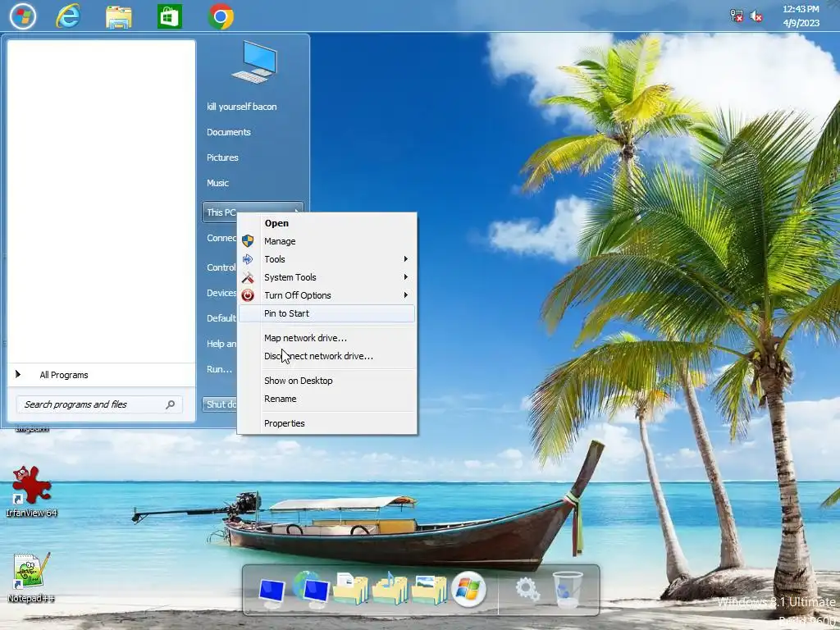Image resolution: width=840 pixels, height=630 pixels.
Task: Click the shield icon beside Manage
Action: (248, 241)
